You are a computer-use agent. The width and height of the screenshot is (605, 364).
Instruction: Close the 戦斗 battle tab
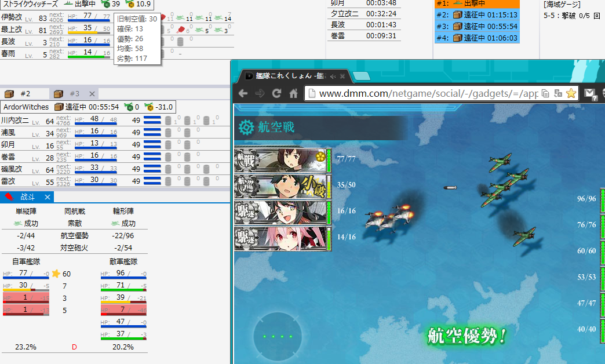(47, 197)
